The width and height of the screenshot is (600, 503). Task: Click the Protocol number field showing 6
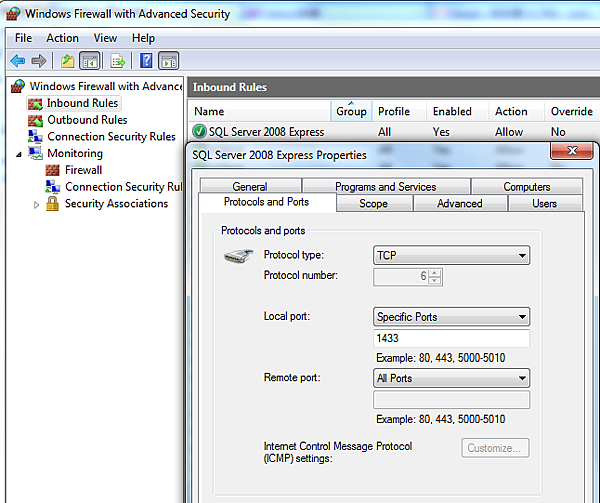401,277
